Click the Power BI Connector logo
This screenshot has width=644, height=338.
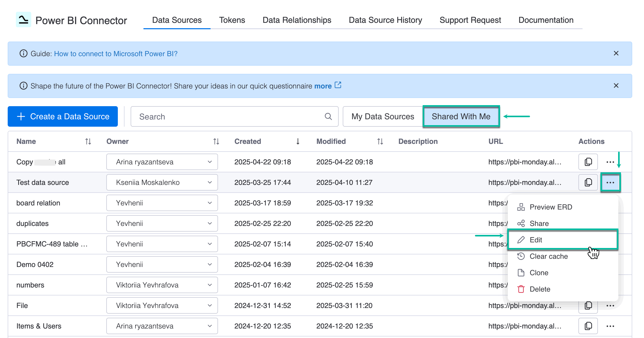(x=24, y=20)
